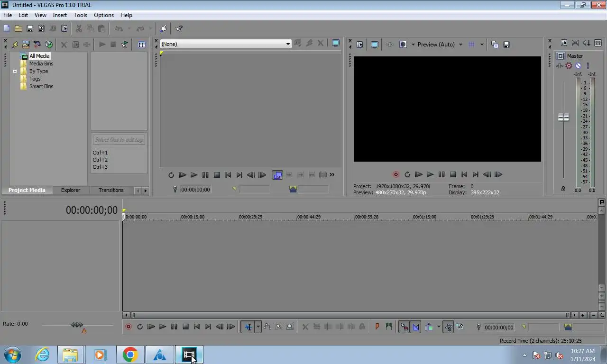Viewport: 607px width, 364px height.
Task: Toggle Split Screen View in video preview
Action: [403, 45]
